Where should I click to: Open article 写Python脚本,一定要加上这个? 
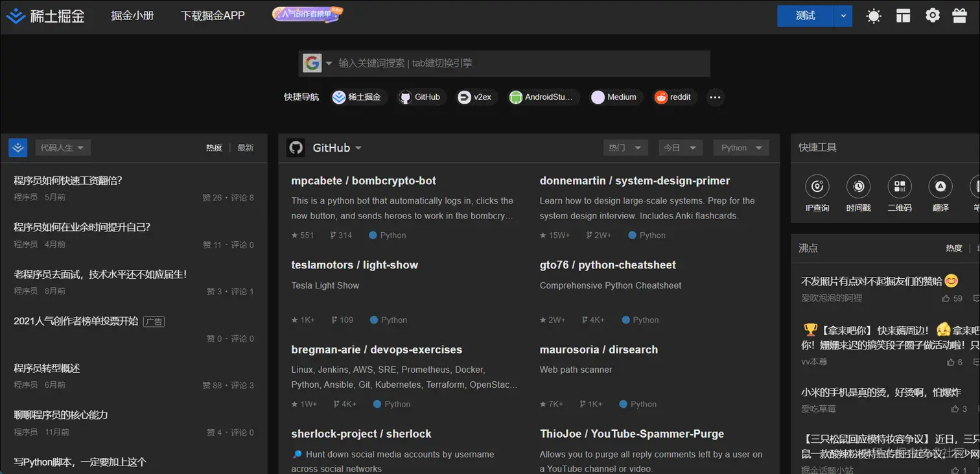(80, 462)
